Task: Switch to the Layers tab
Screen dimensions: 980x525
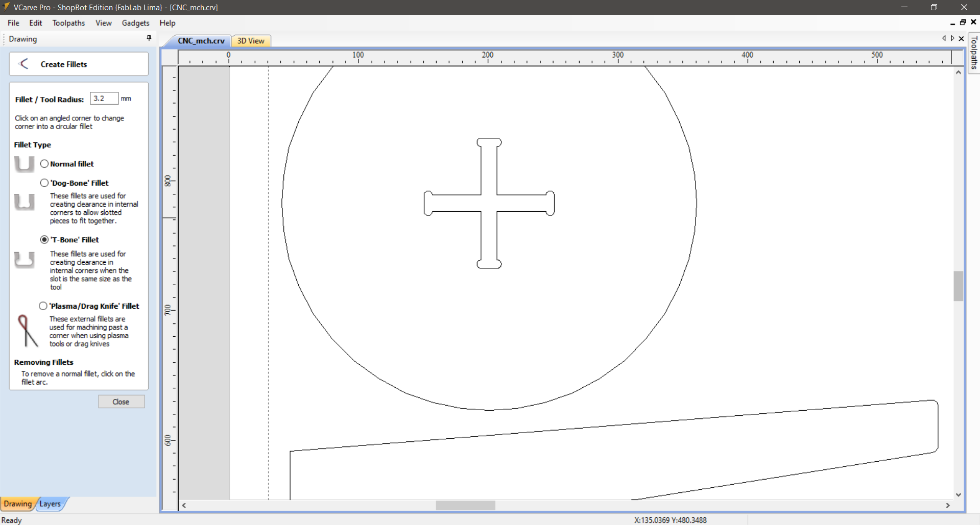Action: click(50, 504)
